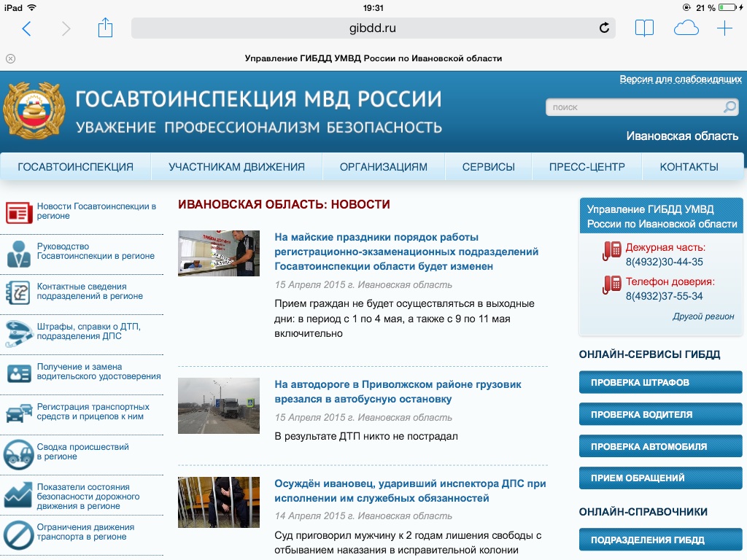747x560 pixels.
Task: Open iCloud tabs cloud icon
Action: (686, 28)
